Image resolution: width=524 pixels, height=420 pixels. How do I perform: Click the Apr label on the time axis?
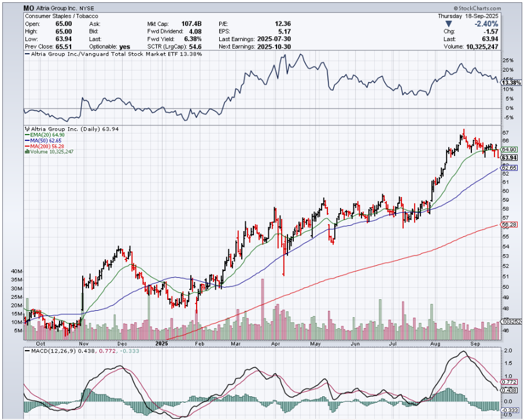[275, 344]
